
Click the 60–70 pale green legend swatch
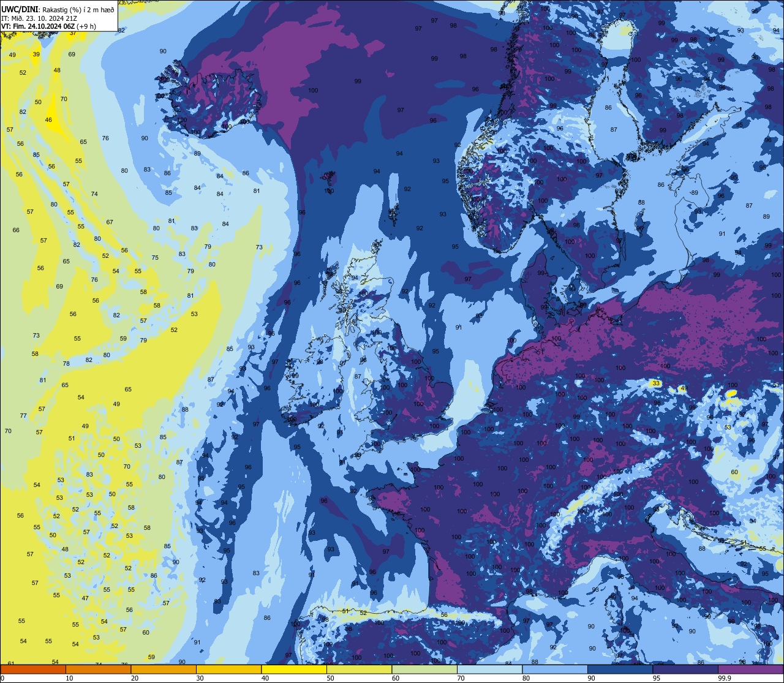click(424, 669)
